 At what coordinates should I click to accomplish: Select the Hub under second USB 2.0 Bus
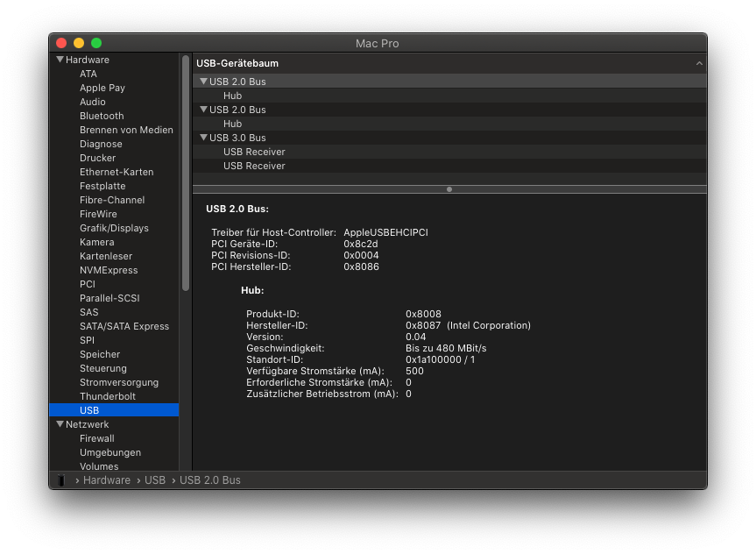pos(232,124)
